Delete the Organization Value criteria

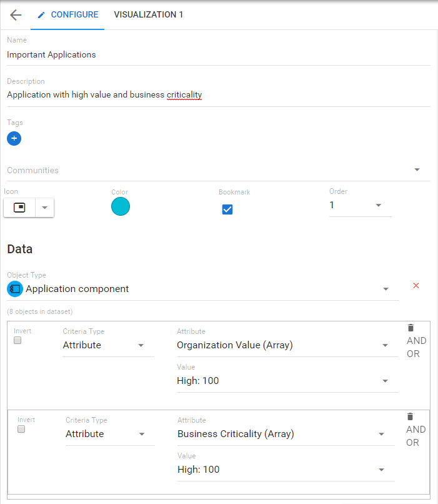pyautogui.click(x=411, y=328)
